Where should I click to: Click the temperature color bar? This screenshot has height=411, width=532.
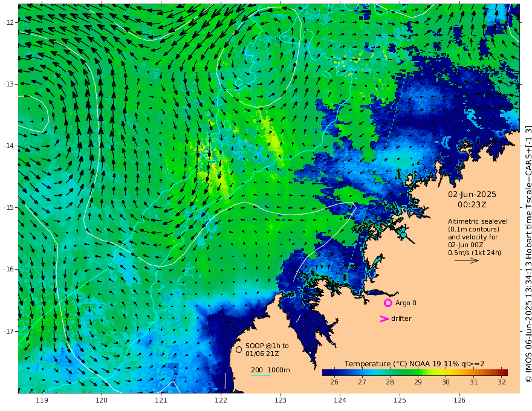(x=415, y=372)
